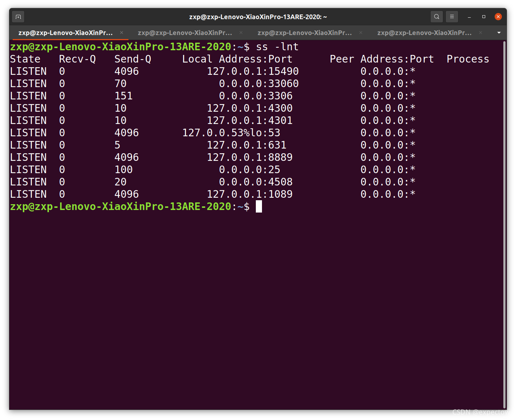This screenshot has width=516, height=420.
Task: Click local address 127.0.0.1:4300
Action: coord(250,108)
